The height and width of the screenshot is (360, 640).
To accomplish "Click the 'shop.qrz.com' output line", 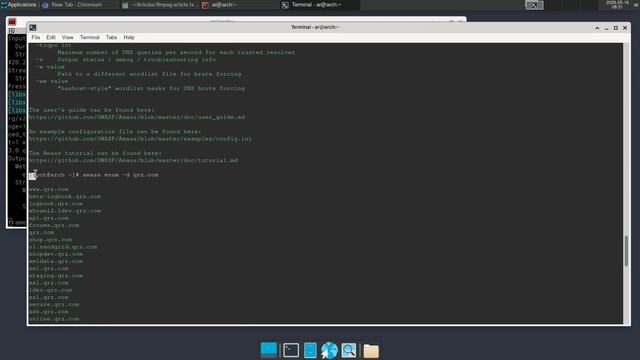I will pyautogui.click(x=51, y=240).
